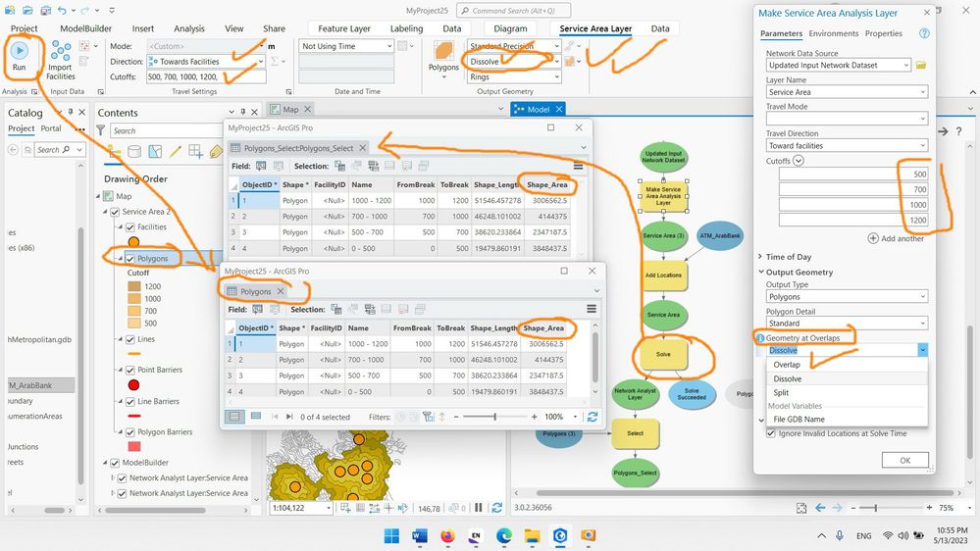Toggle Point Barriers layer checkbox
The image size is (980, 551).
click(x=130, y=370)
